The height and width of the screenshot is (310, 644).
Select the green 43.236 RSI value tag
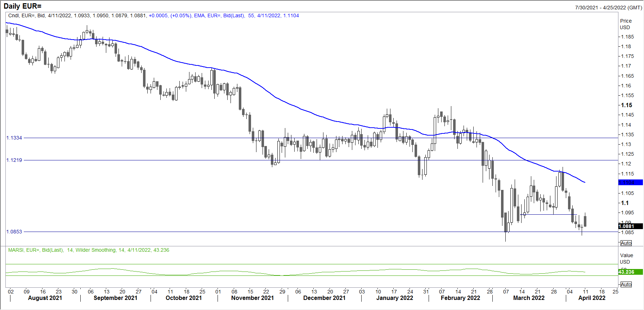point(631,272)
